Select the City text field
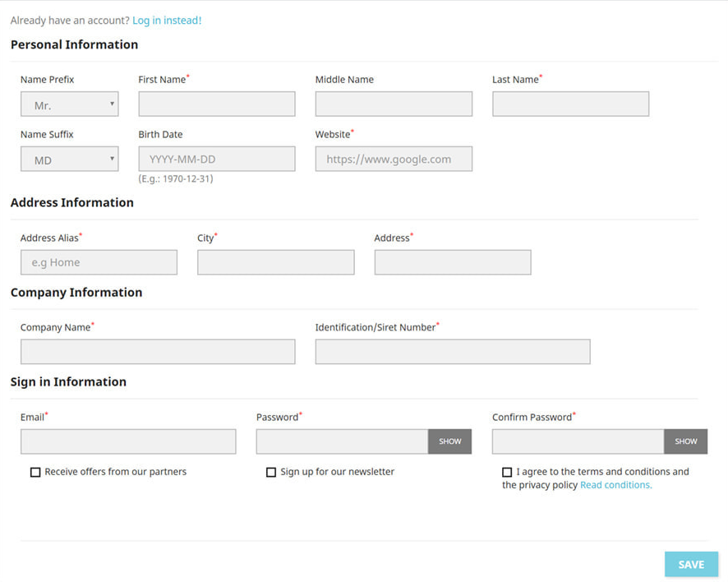Screen dimensions: 728x582 [276, 263]
